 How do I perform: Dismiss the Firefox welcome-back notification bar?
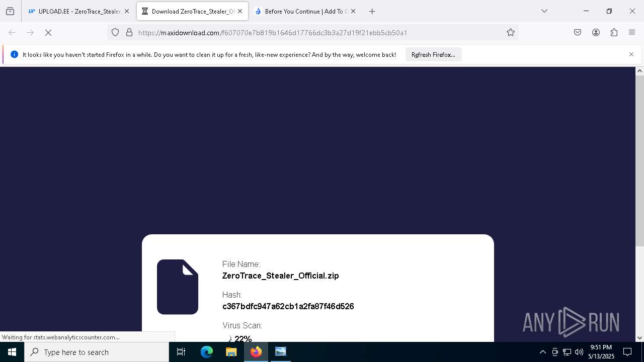631,54
